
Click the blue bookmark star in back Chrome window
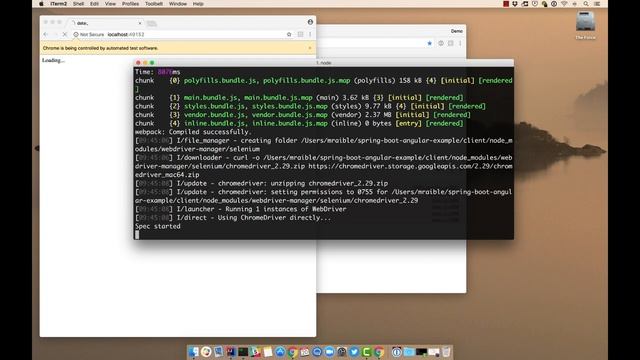(x=429, y=43)
